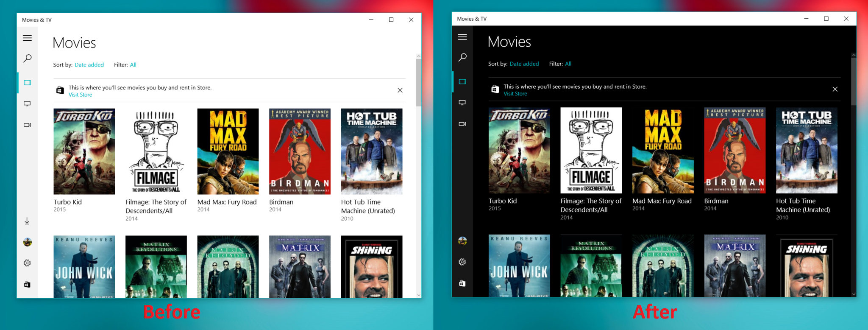Open 'All' filter dropdown in light-theme window
The height and width of the screenshot is (330, 868).
(x=133, y=65)
